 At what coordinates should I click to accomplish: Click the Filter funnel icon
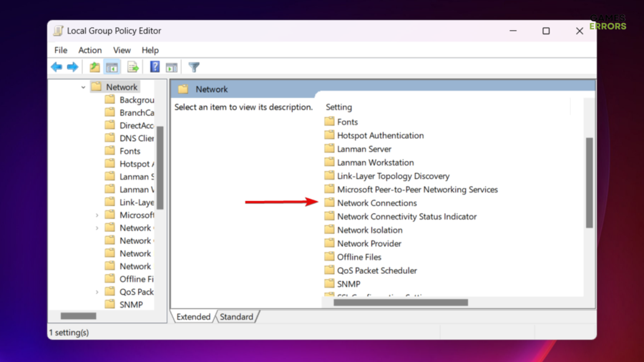coord(194,67)
